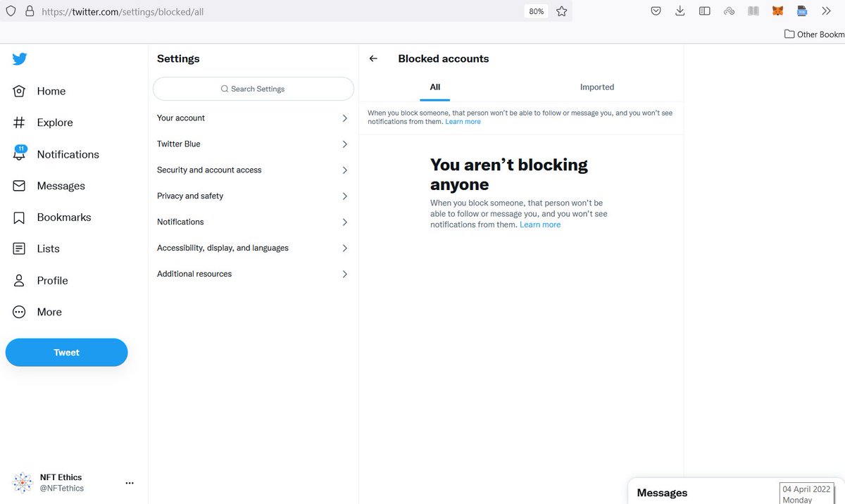Go back with the arrow beside Blocked accounts
The height and width of the screenshot is (504, 845).
(x=373, y=59)
